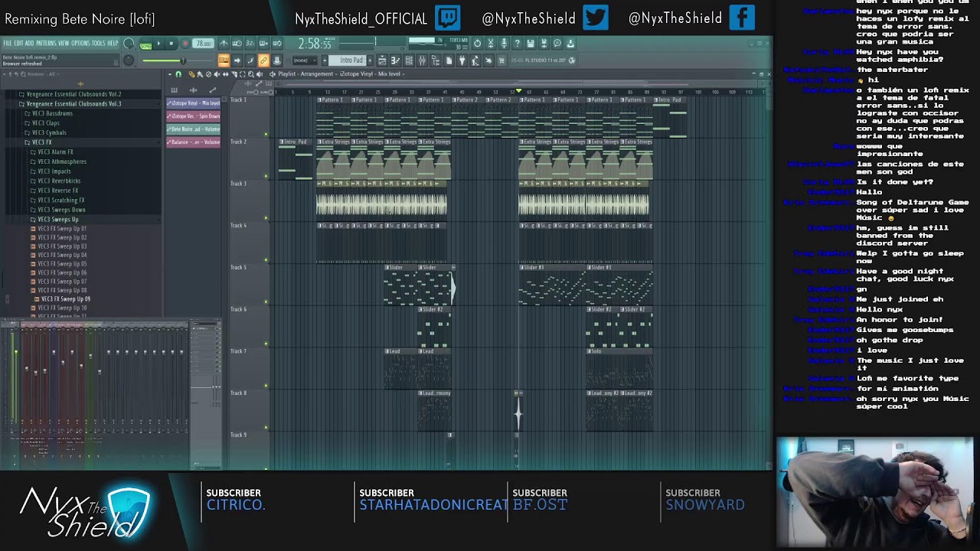Toggle the Song/Pattern mode switch

coord(145,45)
